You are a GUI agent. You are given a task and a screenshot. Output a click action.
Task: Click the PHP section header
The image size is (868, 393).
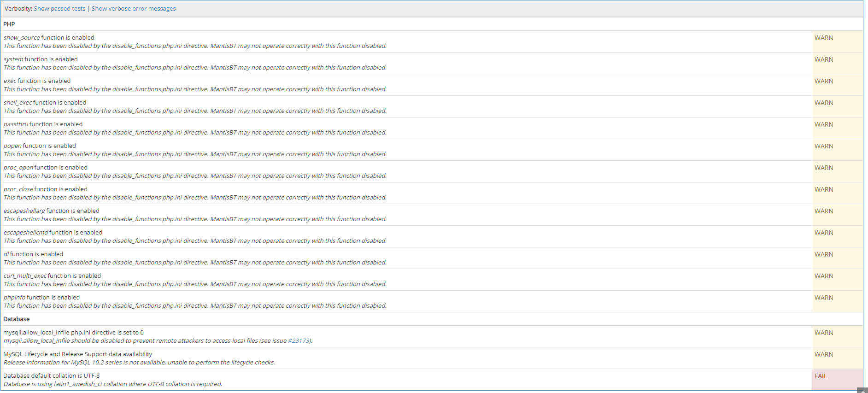[9, 24]
